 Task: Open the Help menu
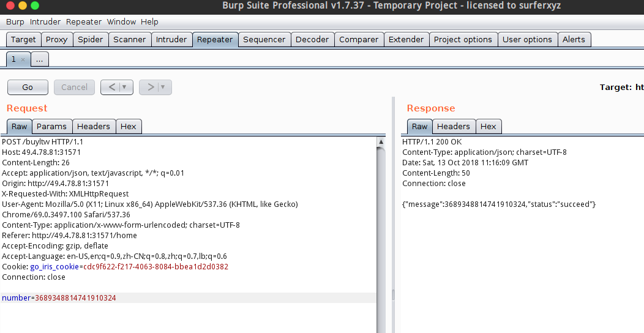pos(149,22)
